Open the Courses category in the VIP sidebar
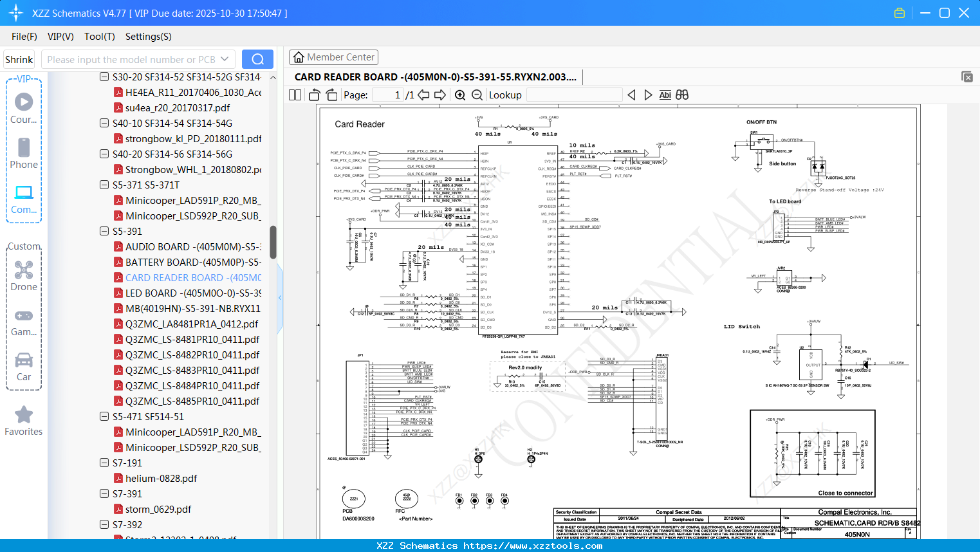This screenshot has width=980, height=552. pos(24,107)
